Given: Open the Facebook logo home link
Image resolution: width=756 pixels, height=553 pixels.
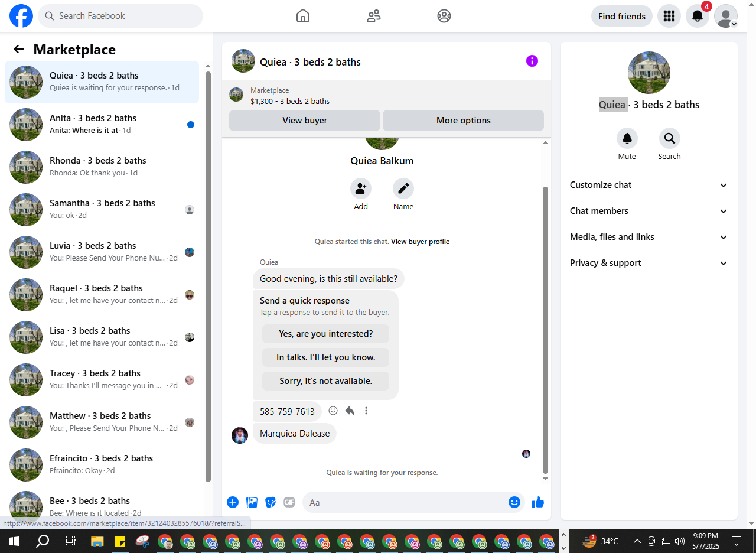Looking at the screenshot, I should (x=21, y=16).
